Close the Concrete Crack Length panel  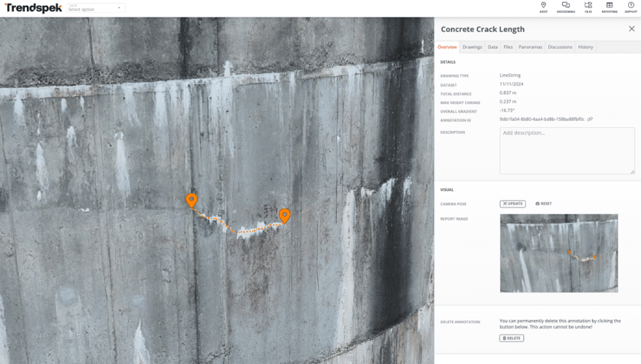(631, 29)
